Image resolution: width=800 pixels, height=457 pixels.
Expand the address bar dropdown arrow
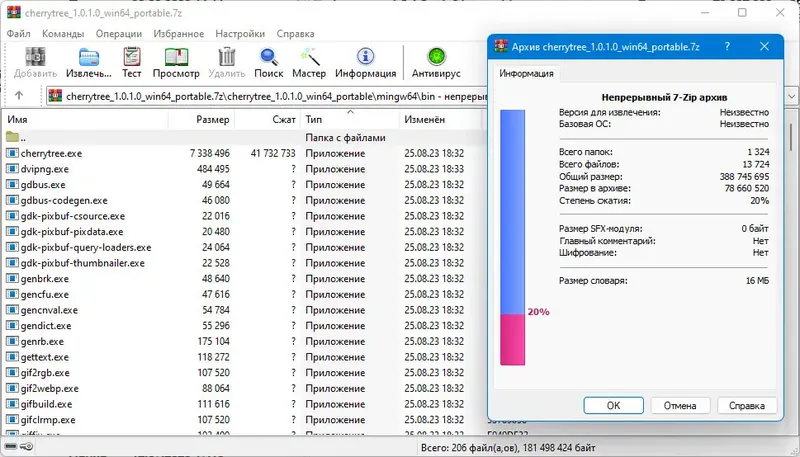791,96
